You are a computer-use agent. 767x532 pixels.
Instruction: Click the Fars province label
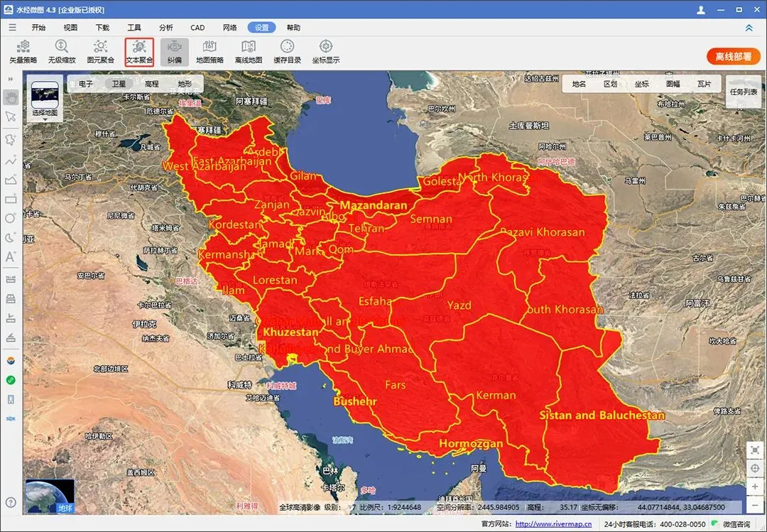coord(396,385)
